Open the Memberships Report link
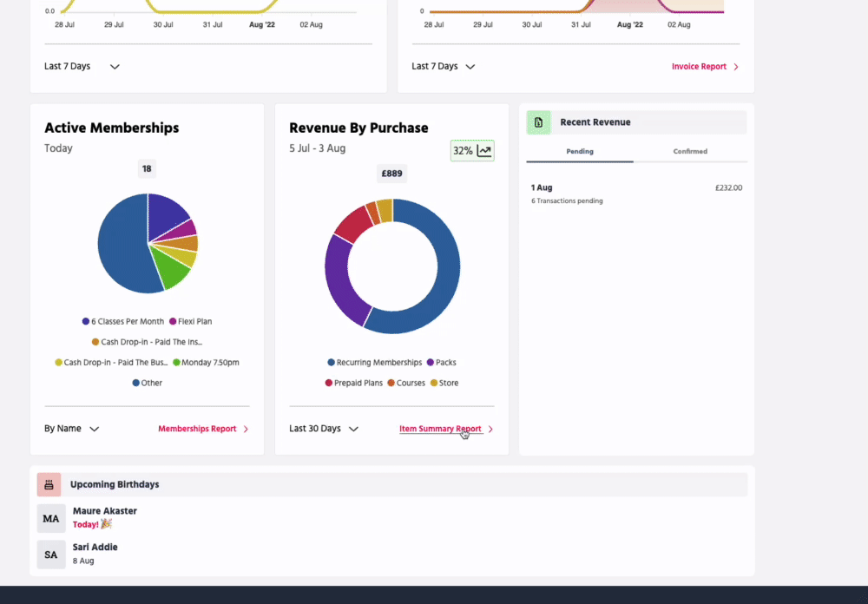868x604 pixels. click(197, 429)
